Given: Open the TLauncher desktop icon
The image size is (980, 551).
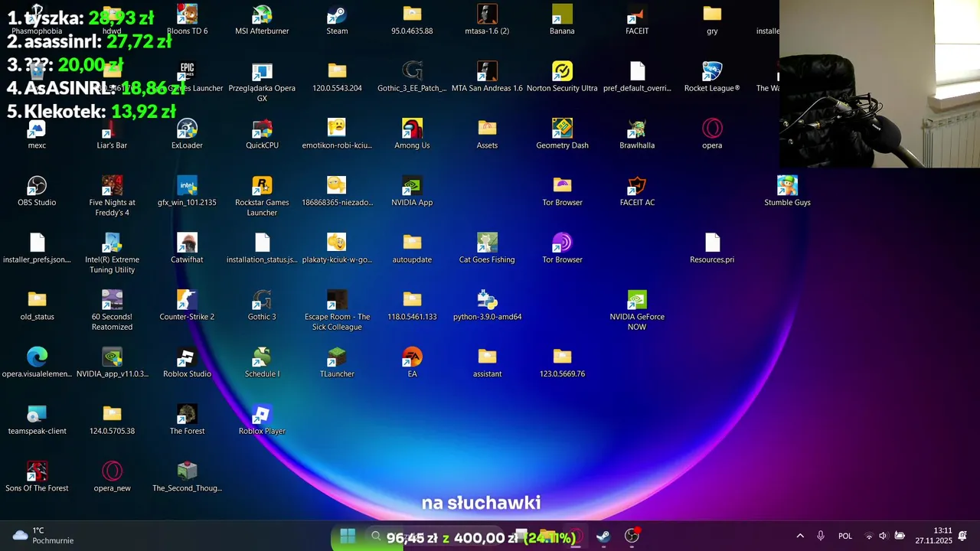Looking at the screenshot, I should click(337, 363).
